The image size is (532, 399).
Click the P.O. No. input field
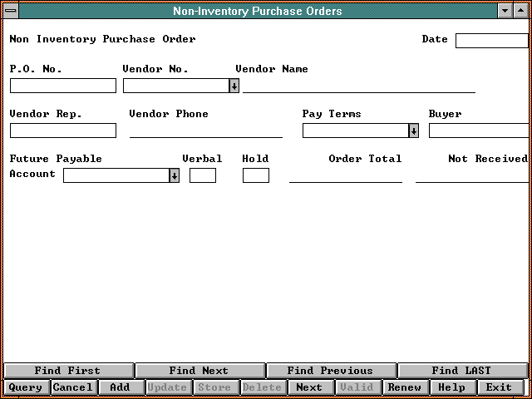(63, 86)
